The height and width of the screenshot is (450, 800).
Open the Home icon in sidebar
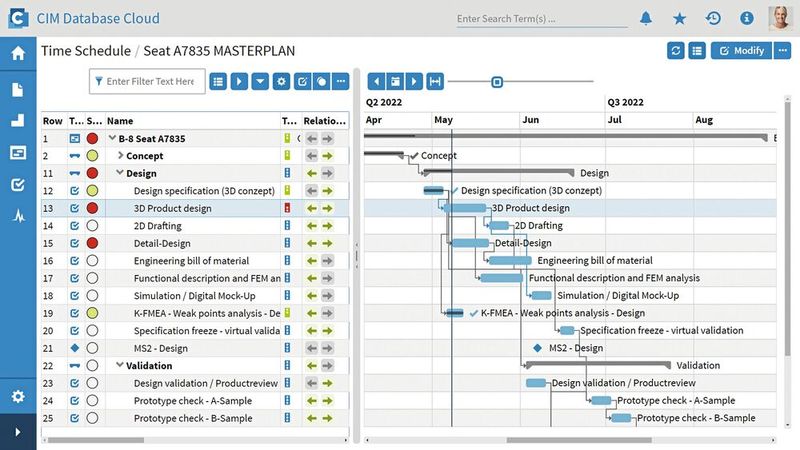click(x=18, y=53)
